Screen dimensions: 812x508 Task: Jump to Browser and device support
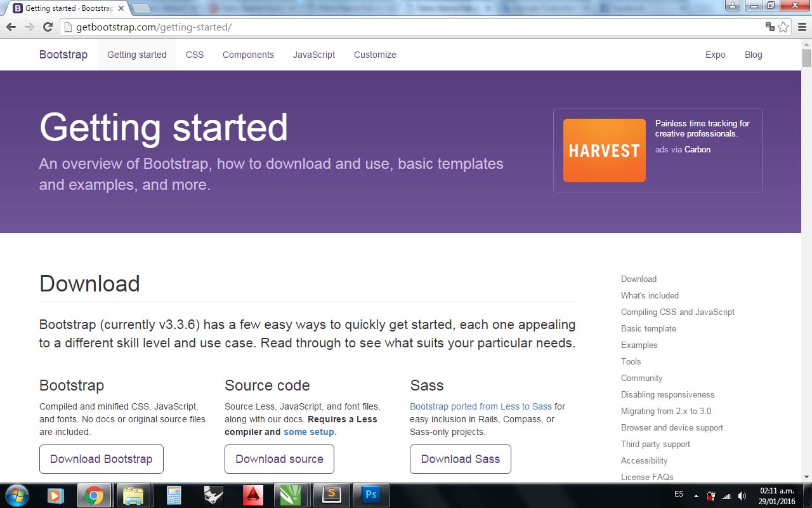672,427
